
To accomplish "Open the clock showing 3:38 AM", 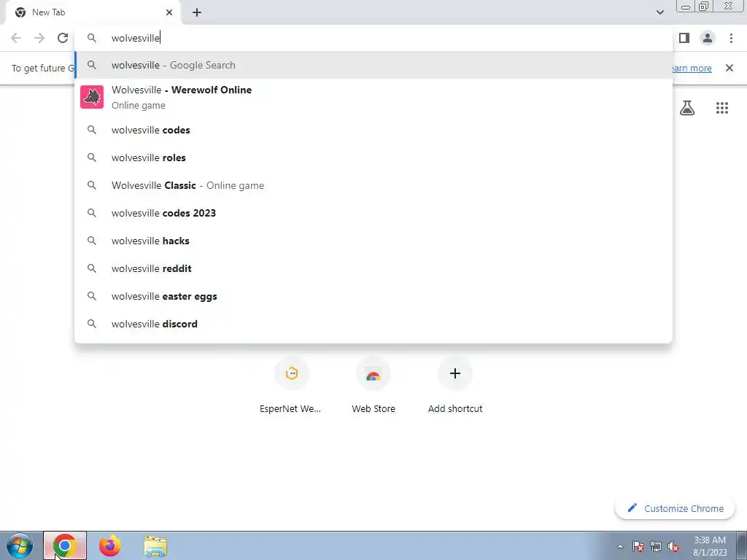I will point(710,546).
